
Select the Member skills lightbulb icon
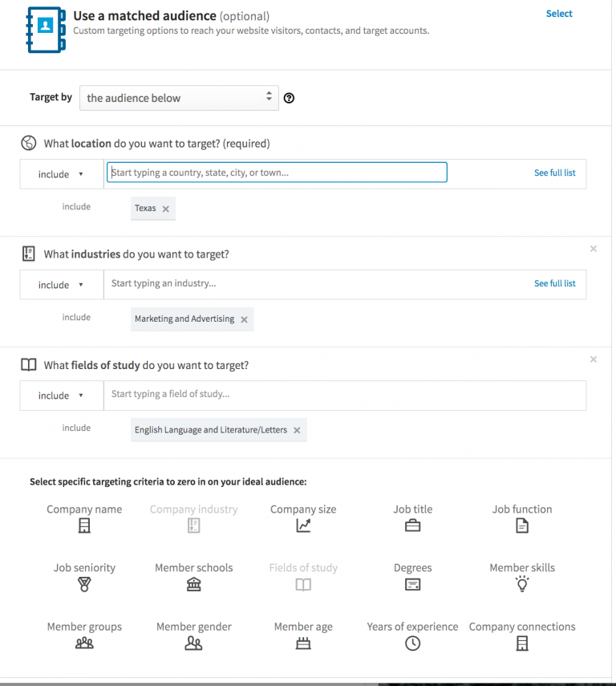click(x=521, y=584)
